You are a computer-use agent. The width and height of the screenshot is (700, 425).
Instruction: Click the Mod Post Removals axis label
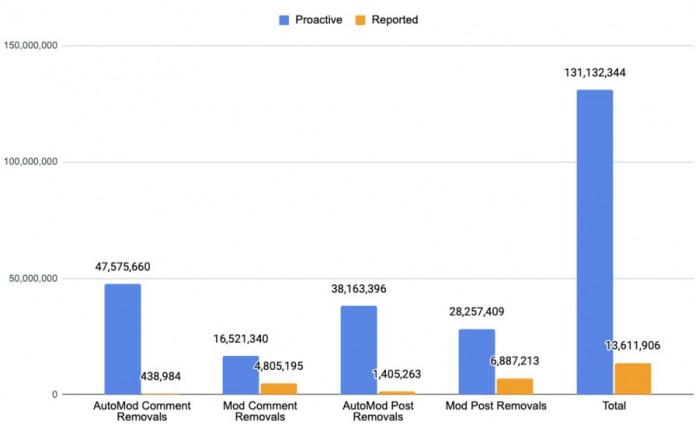click(495, 406)
